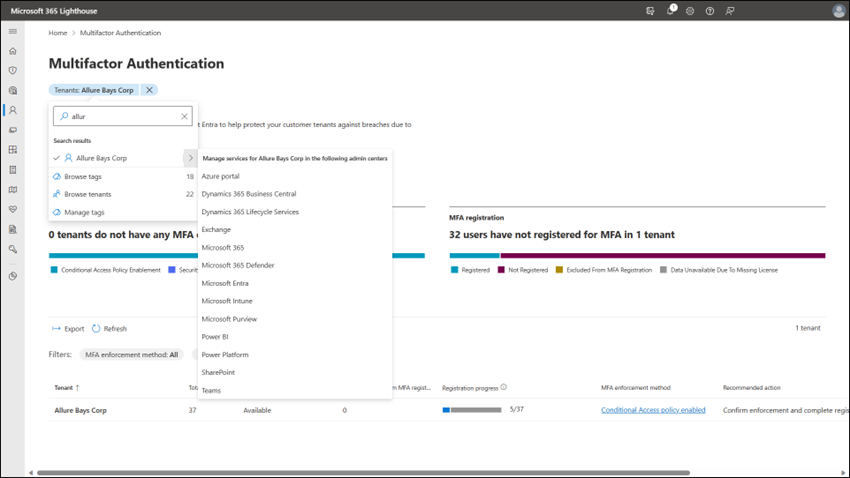Screen dimensions: 850x478
Task: Open Microsoft Intune admin center
Action: coord(227,301)
